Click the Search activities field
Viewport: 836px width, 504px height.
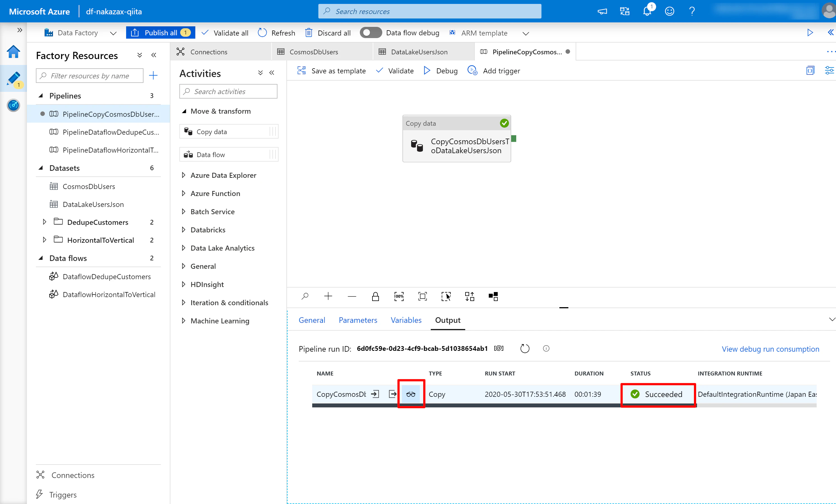(x=228, y=92)
